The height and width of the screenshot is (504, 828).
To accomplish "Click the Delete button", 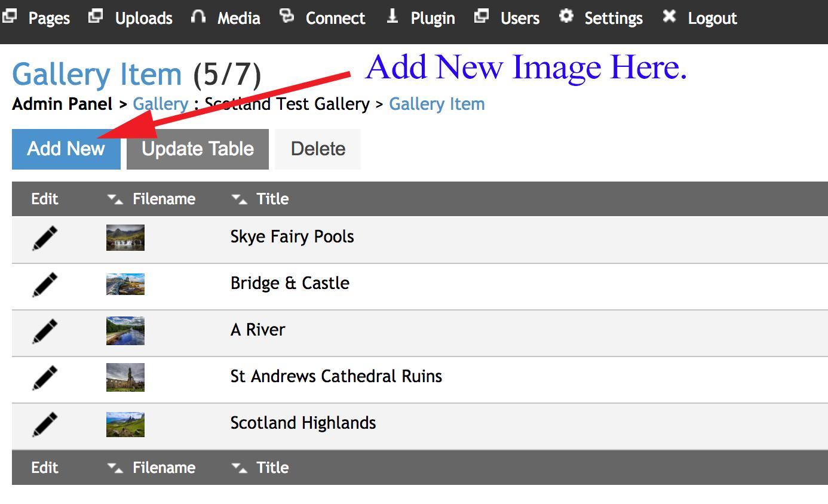I will click(317, 149).
